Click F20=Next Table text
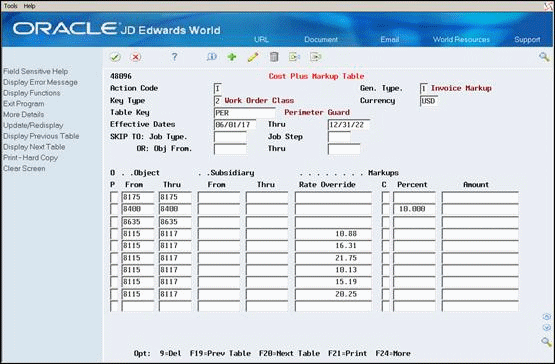Screen dimensions: 555x364 pos(289,353)
